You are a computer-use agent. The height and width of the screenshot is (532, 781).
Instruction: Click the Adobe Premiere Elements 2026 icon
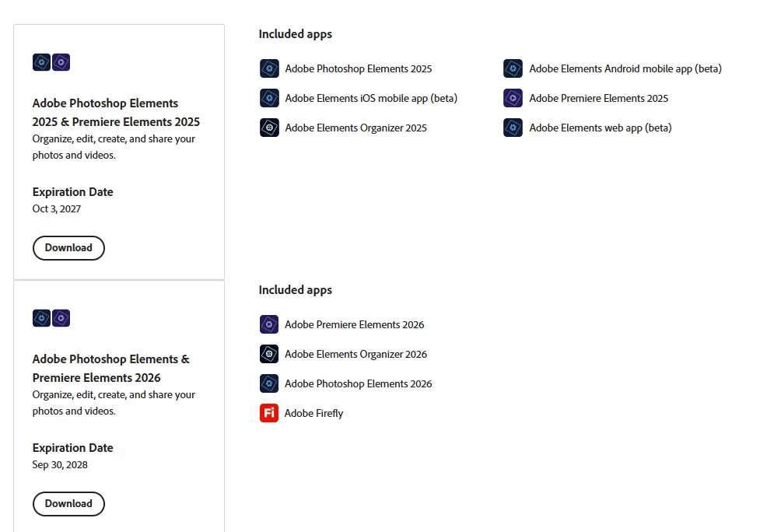pyautogui.click(x=269, y=324)
